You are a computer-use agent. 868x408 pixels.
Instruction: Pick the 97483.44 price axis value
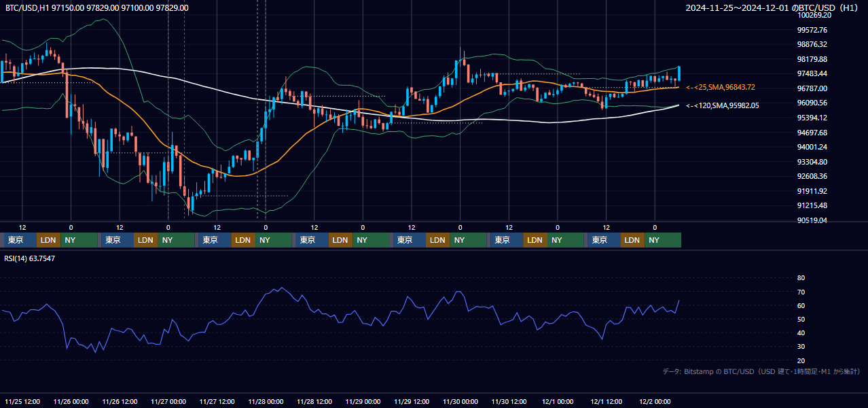point(812,73)
